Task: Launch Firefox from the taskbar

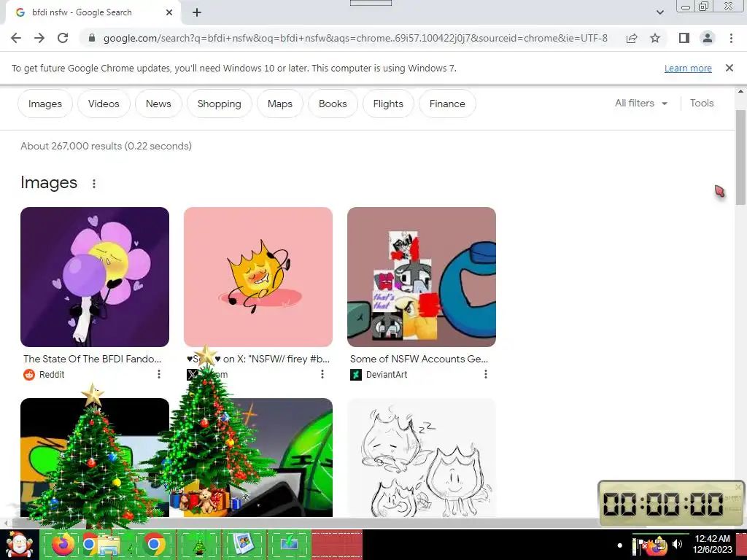Action: coord(63,544)
